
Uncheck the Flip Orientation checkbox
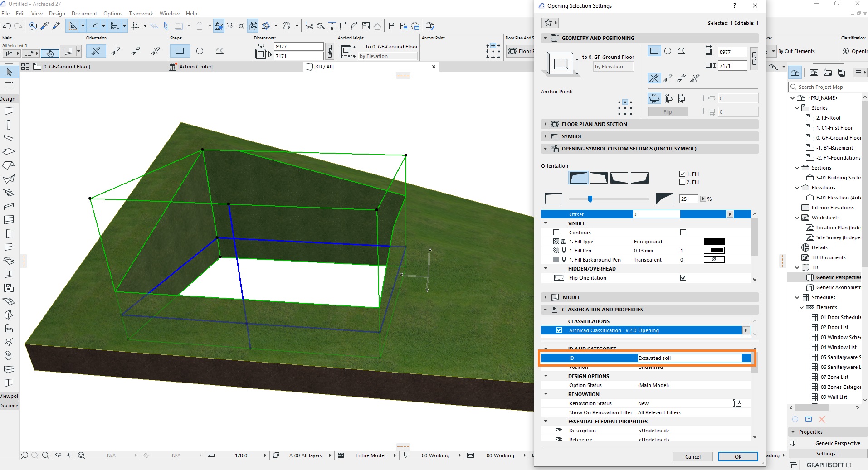pyautogui.click(x=683, y=278)
